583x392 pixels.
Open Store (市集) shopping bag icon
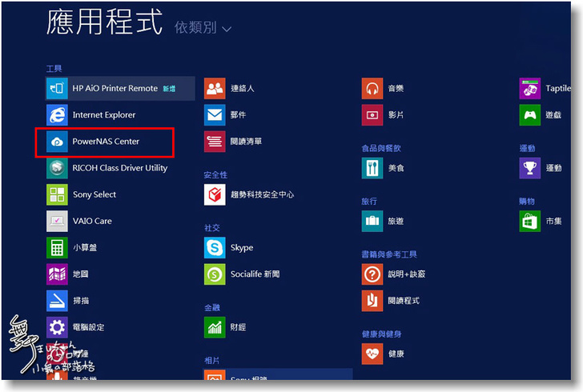[530, 221]
